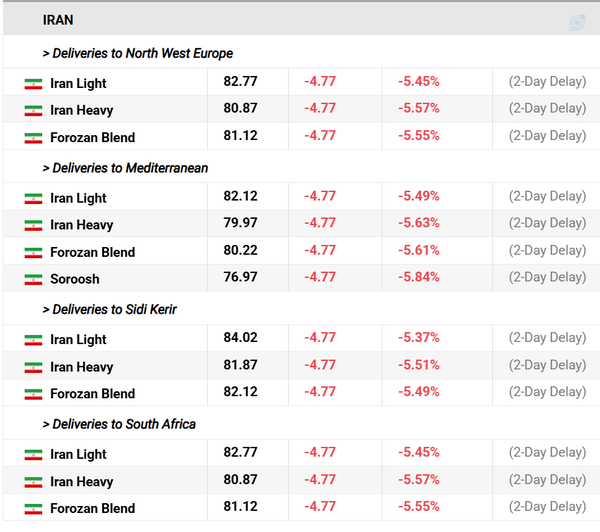Expand the Deliveries to North West Europe section
This screenshot has height=532, width=600.
click(138, 53)
